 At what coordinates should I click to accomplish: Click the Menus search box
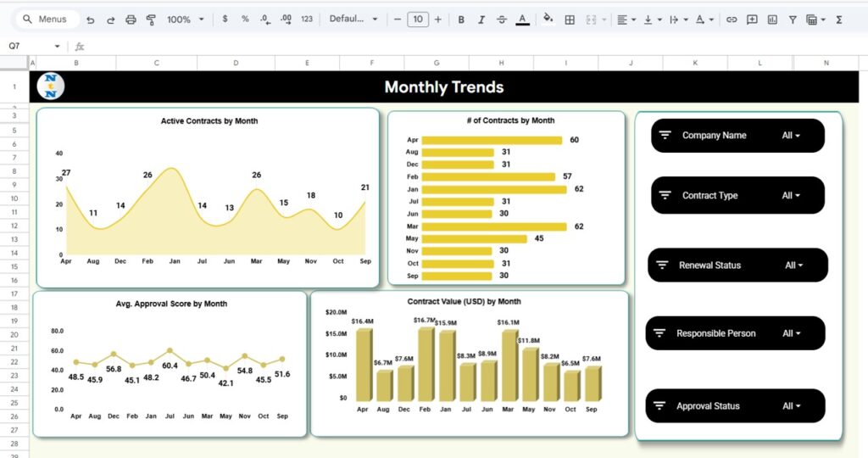tap(47, 19)
